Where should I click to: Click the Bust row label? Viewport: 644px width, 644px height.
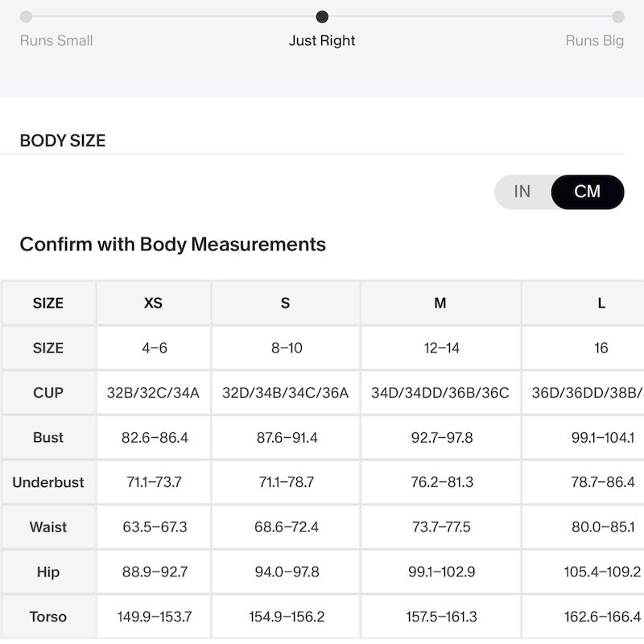tap(48, 437)
